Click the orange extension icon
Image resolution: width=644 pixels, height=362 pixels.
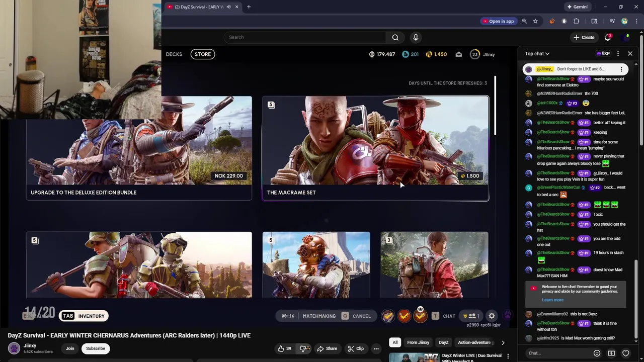(552, 21)
